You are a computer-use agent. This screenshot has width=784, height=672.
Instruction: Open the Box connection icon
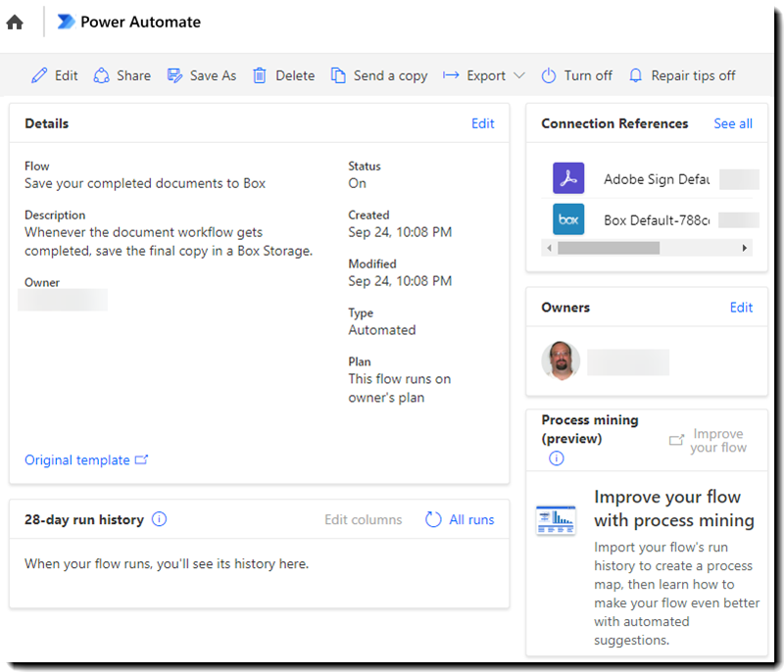coord(568,219)
